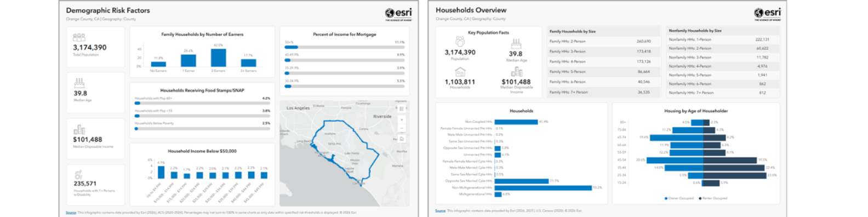Click the Nonfamily Households by Size header
Screen dimensions: 868x217
point(695,31)
